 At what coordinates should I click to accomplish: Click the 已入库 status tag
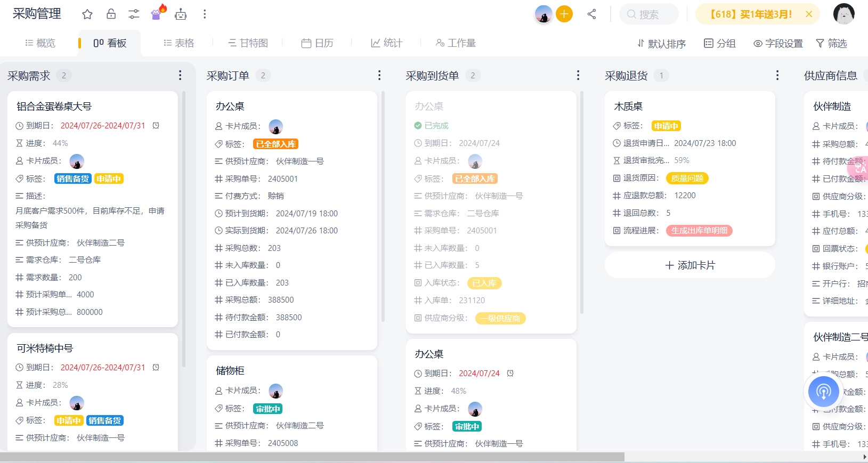(x=484, y=283)
